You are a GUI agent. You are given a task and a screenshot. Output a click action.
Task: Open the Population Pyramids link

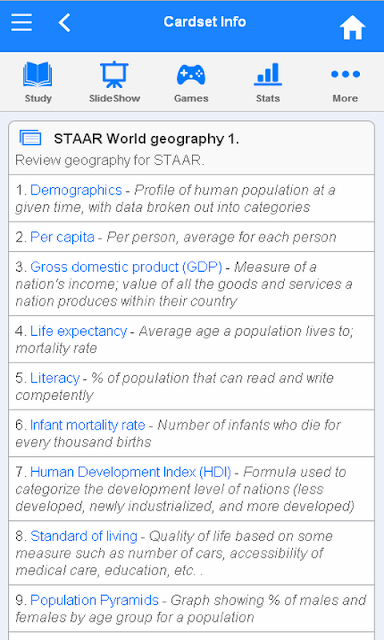(x=94, y=600)
